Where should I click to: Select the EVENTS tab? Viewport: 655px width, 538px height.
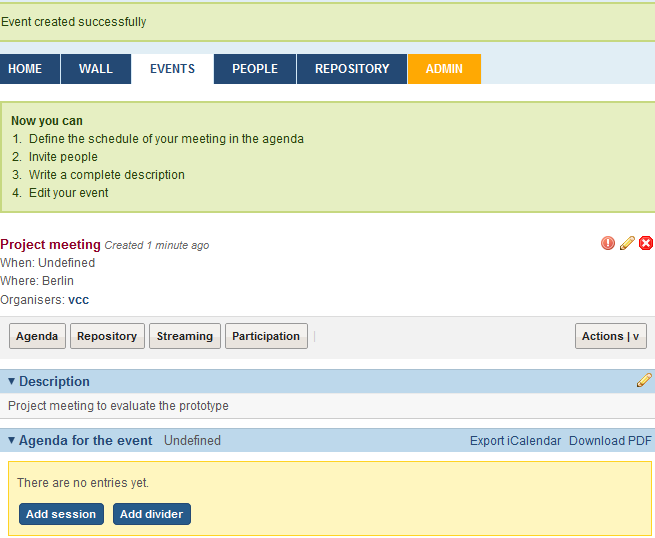click(x=172, y=69)
